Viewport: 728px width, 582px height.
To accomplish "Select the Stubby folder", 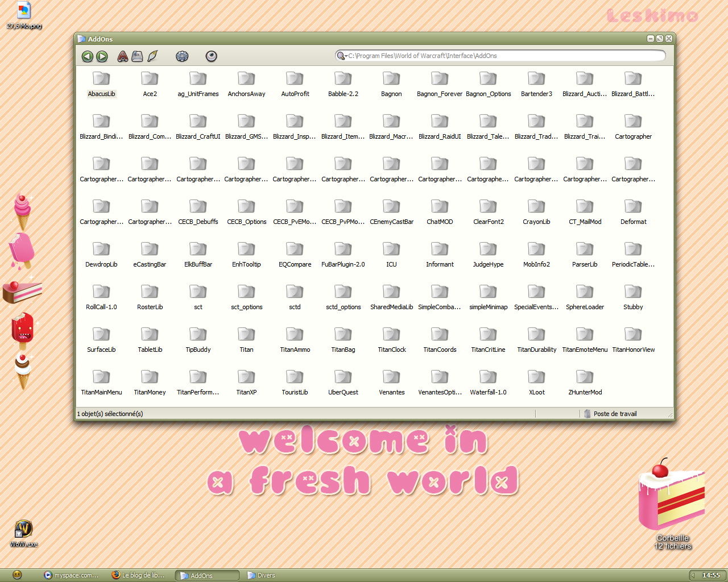I will (x=633, y=298).
